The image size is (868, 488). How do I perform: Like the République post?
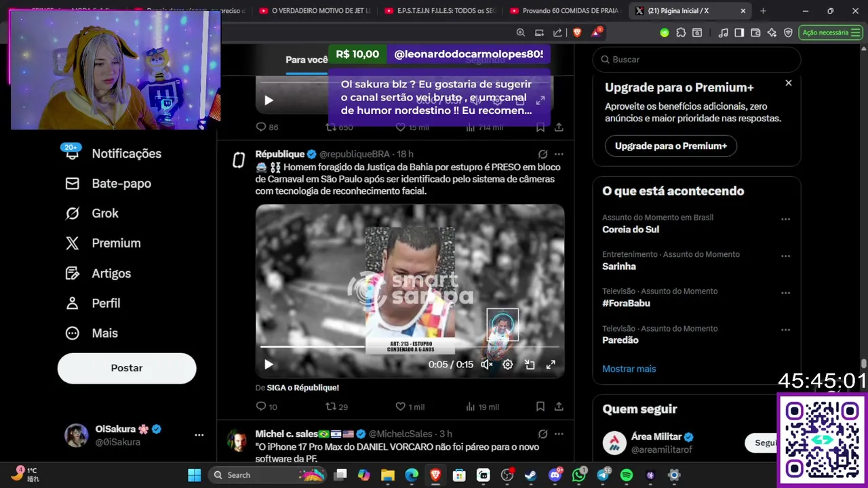pos(410,407)
